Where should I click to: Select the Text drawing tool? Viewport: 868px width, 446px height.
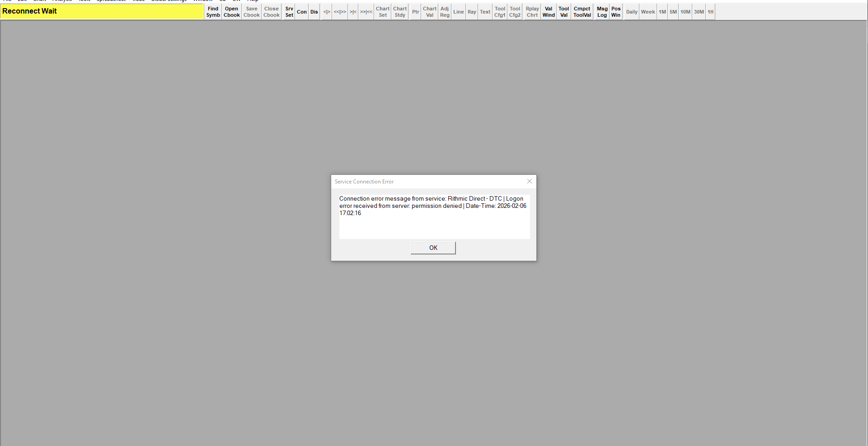485,12
